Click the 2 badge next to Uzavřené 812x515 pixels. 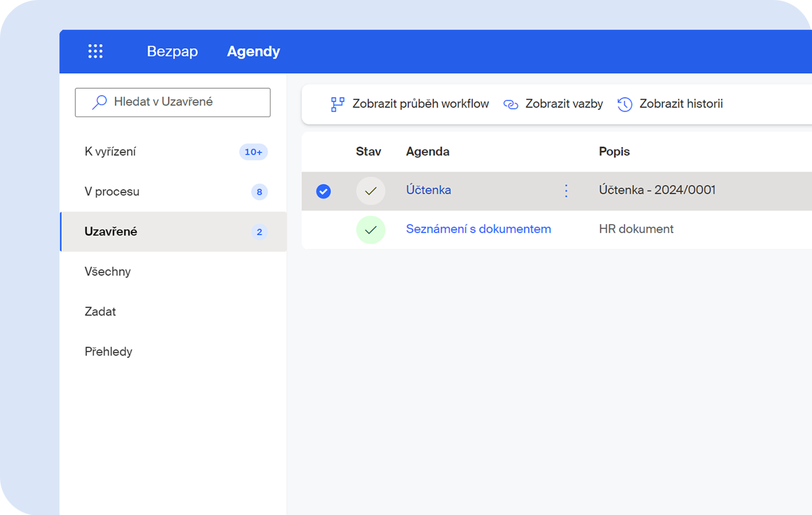point(259,232)
